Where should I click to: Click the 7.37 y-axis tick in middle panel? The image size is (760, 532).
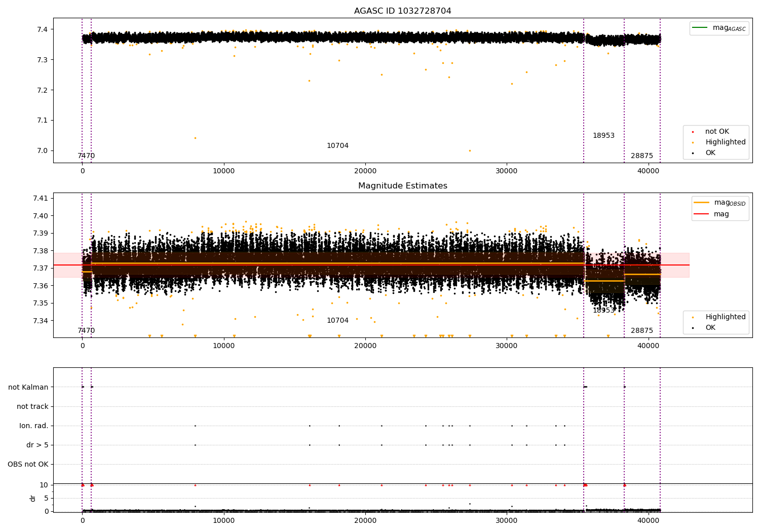tap(41, 269)
